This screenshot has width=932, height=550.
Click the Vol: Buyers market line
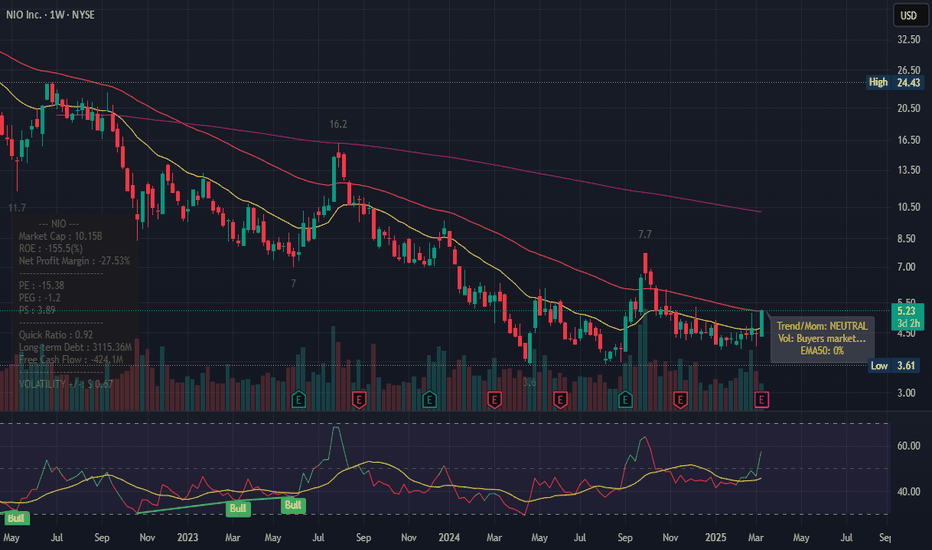click(x=822, y=338)
